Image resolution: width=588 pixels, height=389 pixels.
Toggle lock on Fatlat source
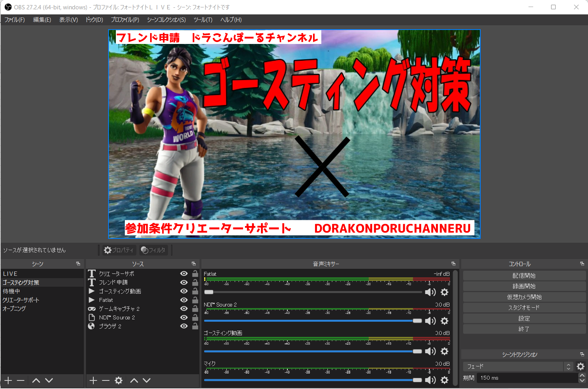[x=195, y=300]
